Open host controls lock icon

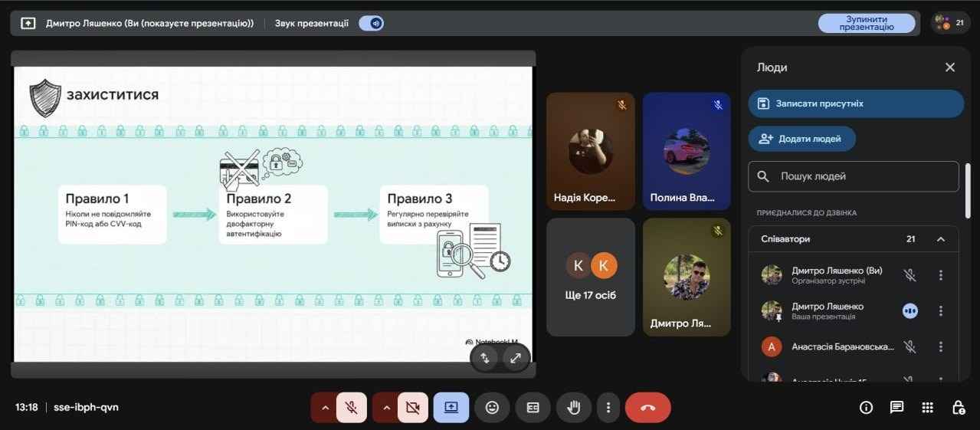point(958,408)
